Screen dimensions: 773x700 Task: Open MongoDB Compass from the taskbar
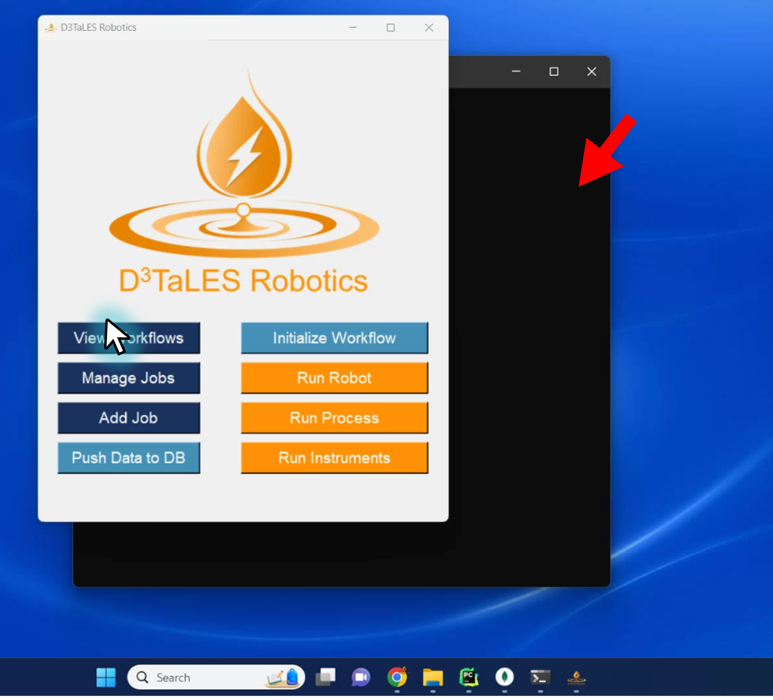pyautogui.click(x=504, y=677)
